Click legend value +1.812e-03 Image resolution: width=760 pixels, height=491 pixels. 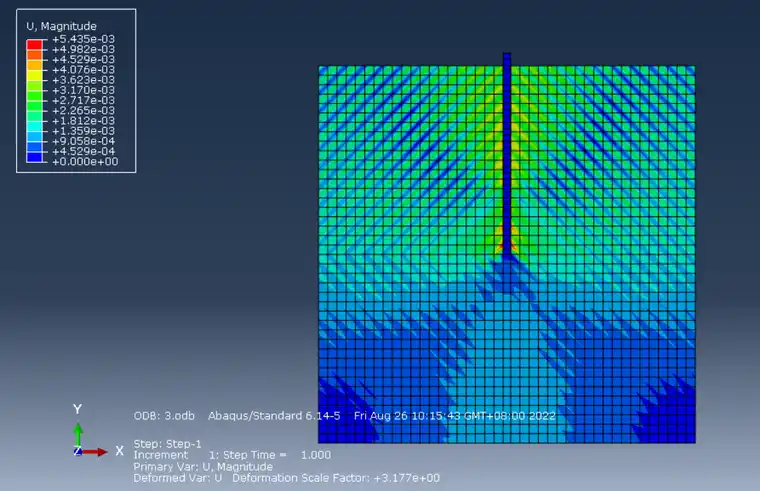pos(83,121)
